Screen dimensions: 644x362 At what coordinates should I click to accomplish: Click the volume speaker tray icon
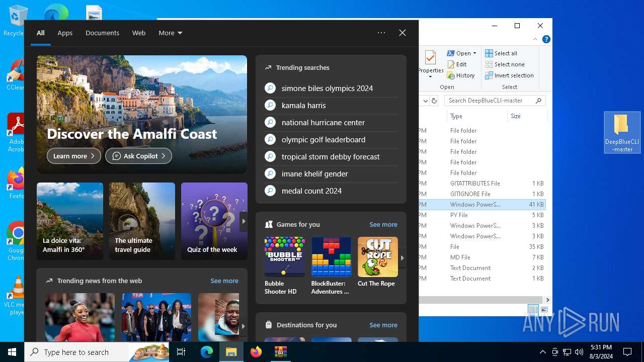click(x=579, y=352)
